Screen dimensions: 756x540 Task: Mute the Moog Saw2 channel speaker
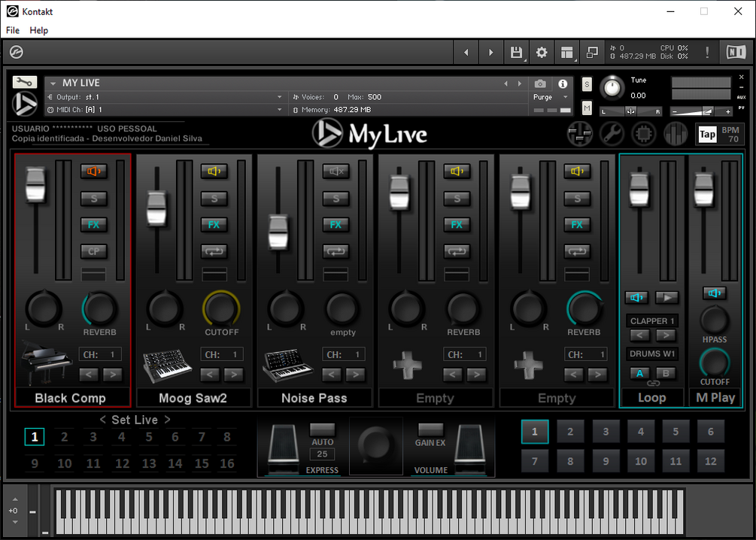click(x=214, y=171)
